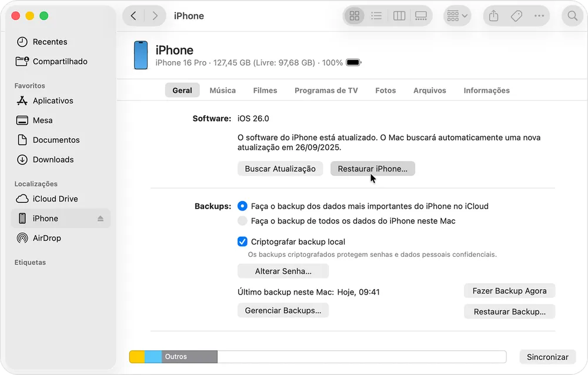Viewport: 588px width, 375px height.
Task: Switch to icon grid view
Action: coord(355,16)
